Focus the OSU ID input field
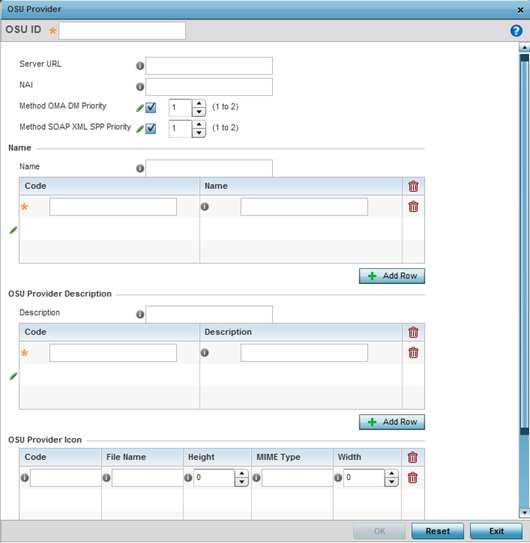Image resolution: width=530 pixels, height=543 pixels. [122, 31]
